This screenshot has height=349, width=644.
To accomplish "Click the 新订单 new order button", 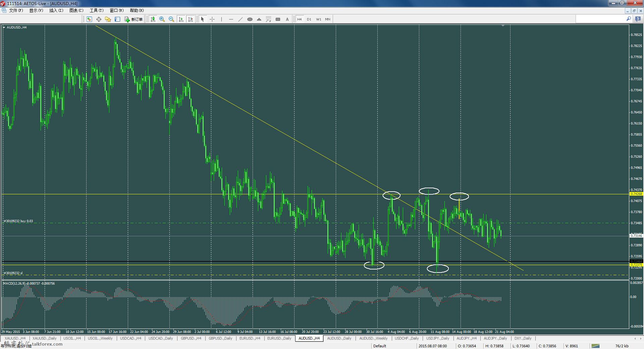I will click(x=133, y=19).
